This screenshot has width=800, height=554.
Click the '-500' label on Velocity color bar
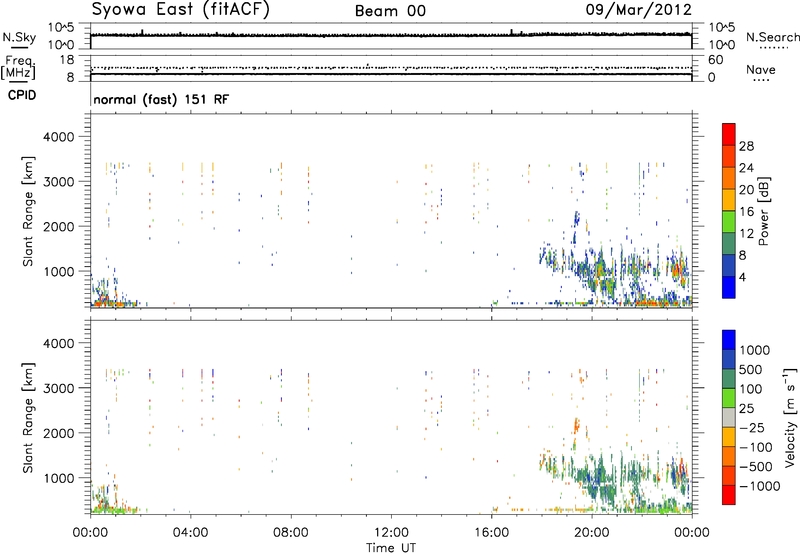[756, 467]
